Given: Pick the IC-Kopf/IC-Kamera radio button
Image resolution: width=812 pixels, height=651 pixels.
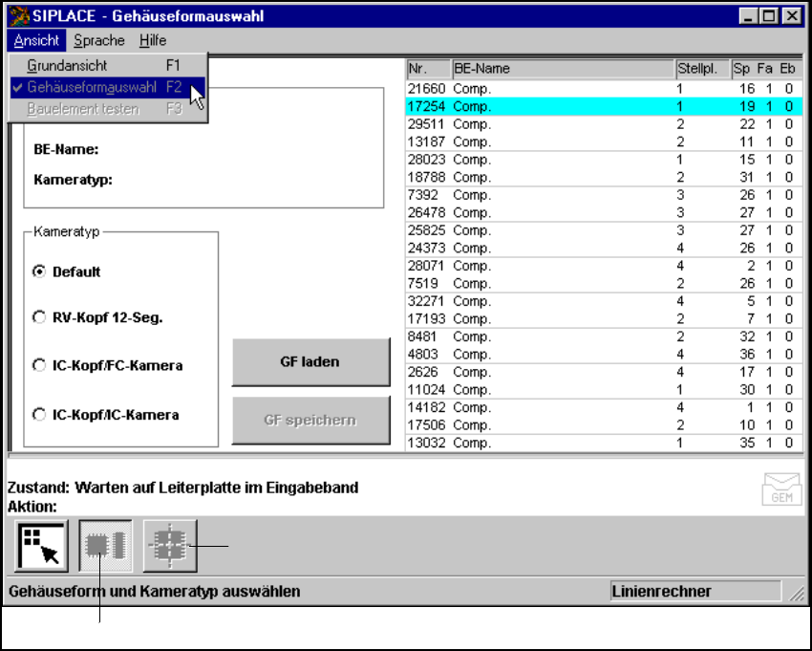Looking at the screenshot, I should click(39, 415).
